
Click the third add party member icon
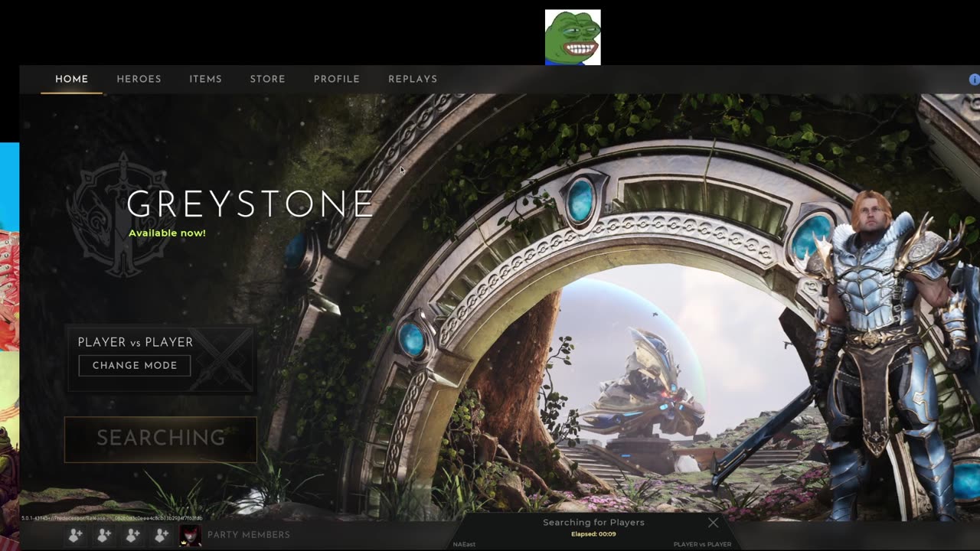coord(132,535)
